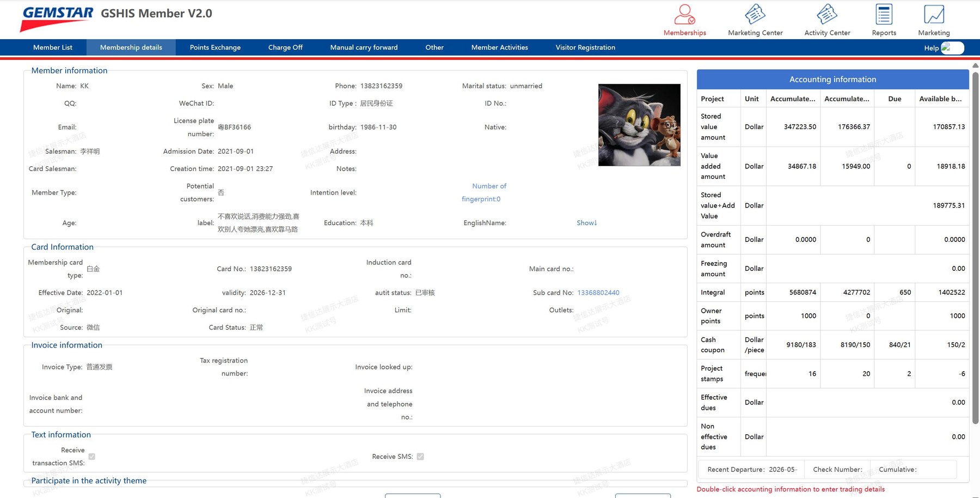Open the Tom and Jerry member photo
This screenshot has width=980, height=498.
pyautogui.click(x=639, y=125)
